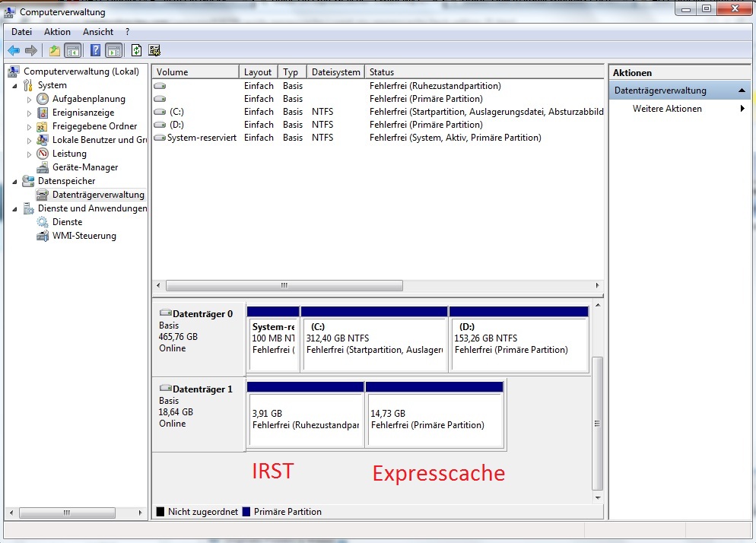
Task: Expand Freigegebene Ordner node arrow
Action: 29,127
